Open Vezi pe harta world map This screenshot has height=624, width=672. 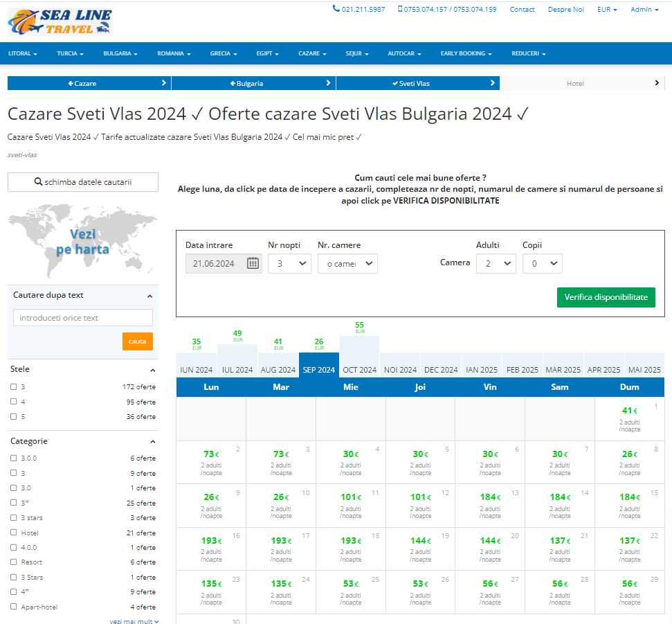[x=83, y=241]
